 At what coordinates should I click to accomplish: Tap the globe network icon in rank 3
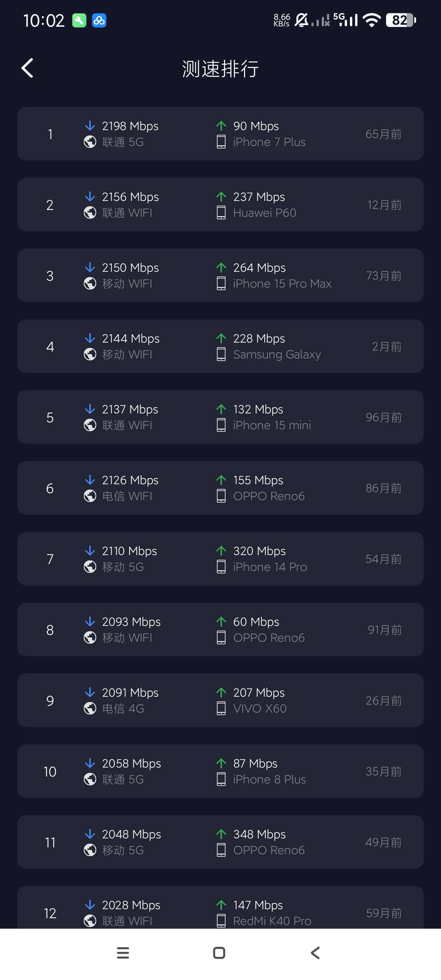[x=90, y=283]
